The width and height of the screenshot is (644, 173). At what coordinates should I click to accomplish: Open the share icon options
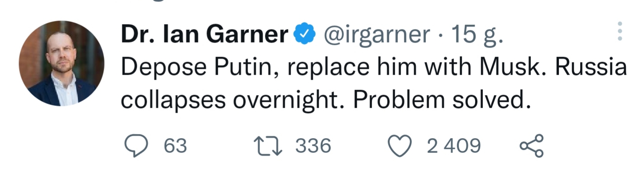532,146
